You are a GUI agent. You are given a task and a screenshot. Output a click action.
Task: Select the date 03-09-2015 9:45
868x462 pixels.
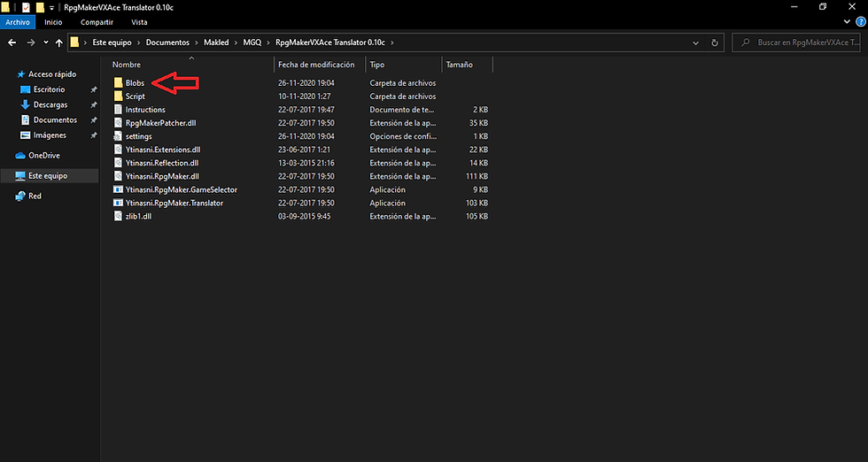tap(304, 216)
